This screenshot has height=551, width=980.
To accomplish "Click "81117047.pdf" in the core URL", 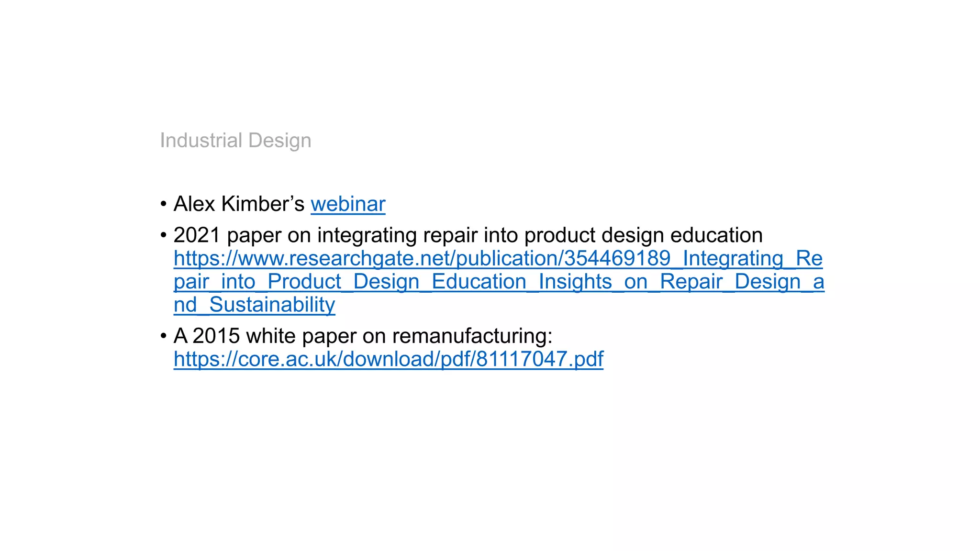I will click(540, 359).
